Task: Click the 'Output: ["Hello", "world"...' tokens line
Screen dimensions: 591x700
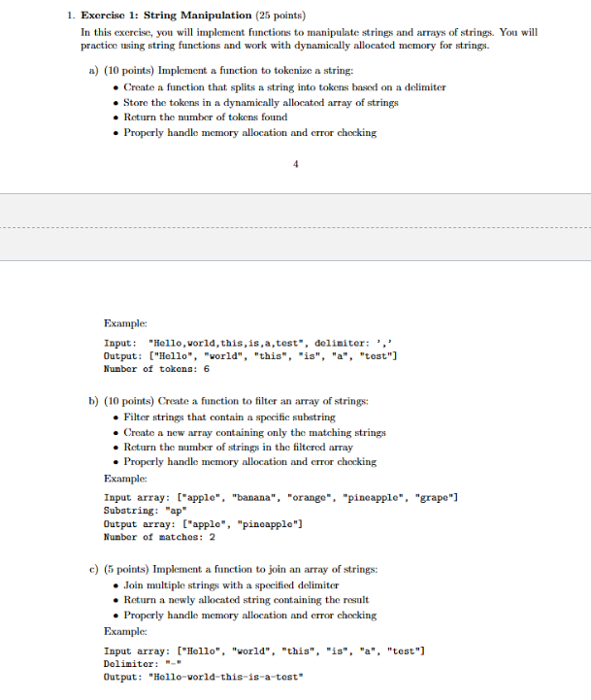Action: (x=250, y=356)
